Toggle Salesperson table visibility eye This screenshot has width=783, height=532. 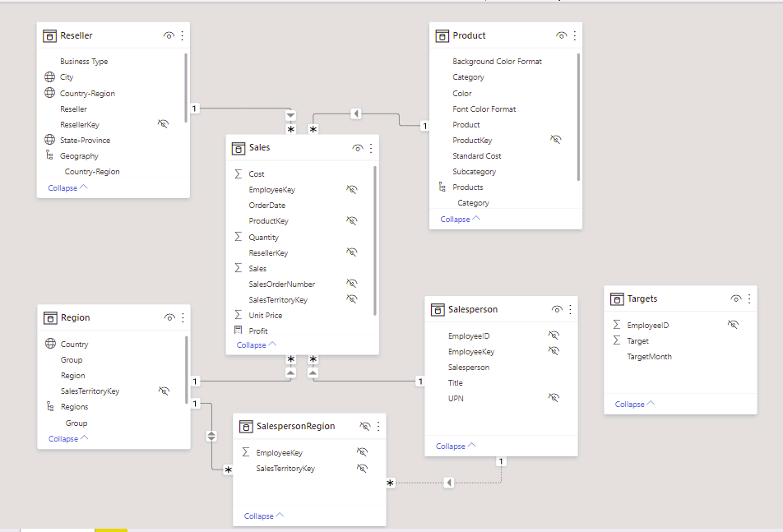click(557, 309)
